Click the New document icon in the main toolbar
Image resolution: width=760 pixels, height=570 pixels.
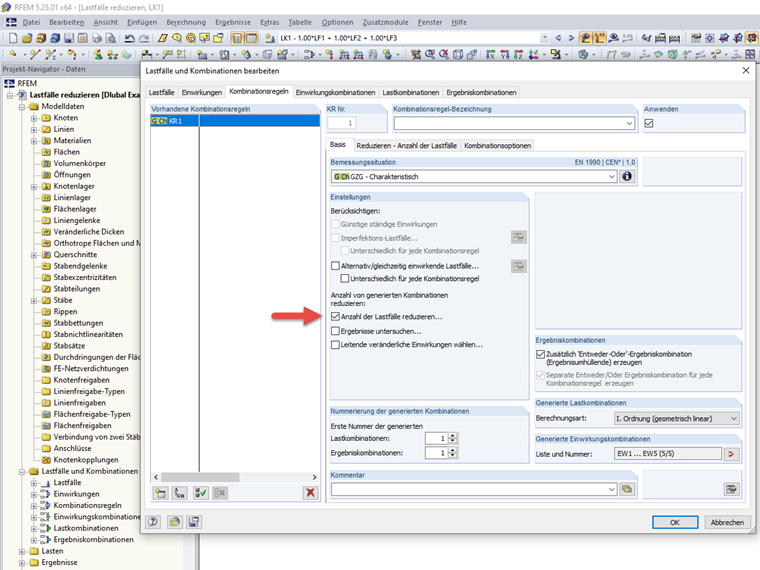(13, 38)
